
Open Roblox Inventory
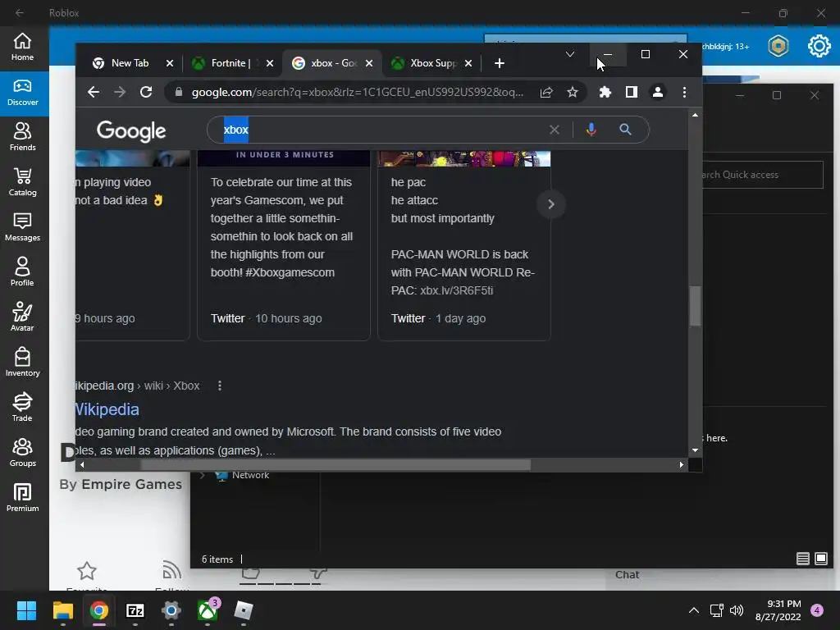pyautogui.click(x=22, y=362)
